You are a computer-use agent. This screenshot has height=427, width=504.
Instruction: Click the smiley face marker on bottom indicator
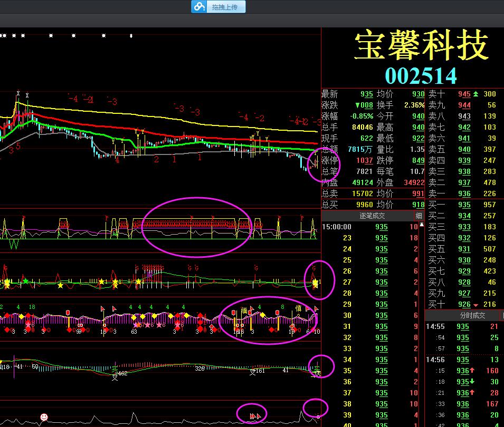coord(44,417)
